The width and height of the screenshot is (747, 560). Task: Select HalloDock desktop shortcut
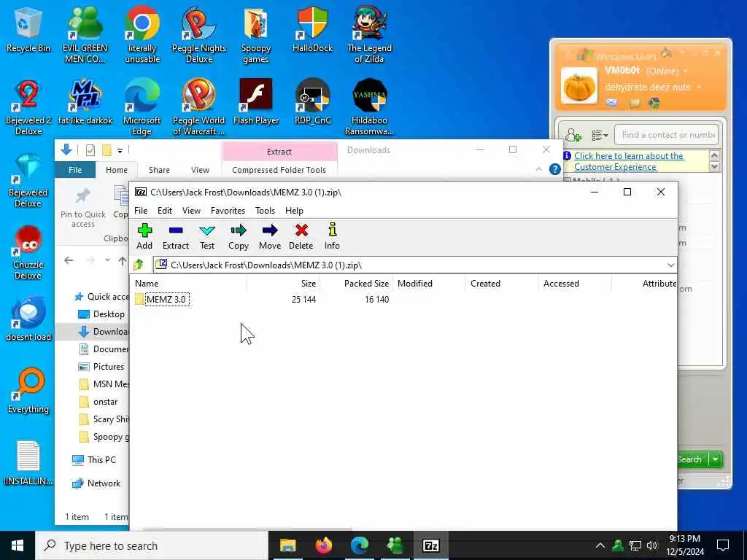(x=312, y=29)
